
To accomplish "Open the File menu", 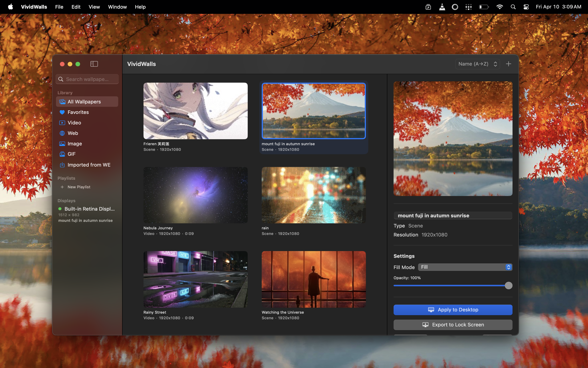I will (x=59, y=7).
